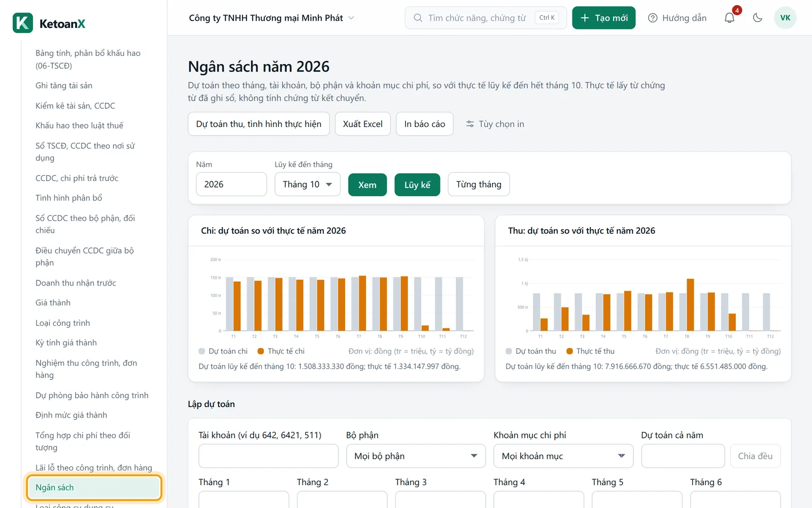Click In báo cáo button
Image resolution: width=812 pixels, height=508 pixels.
[x=424, y=124]
